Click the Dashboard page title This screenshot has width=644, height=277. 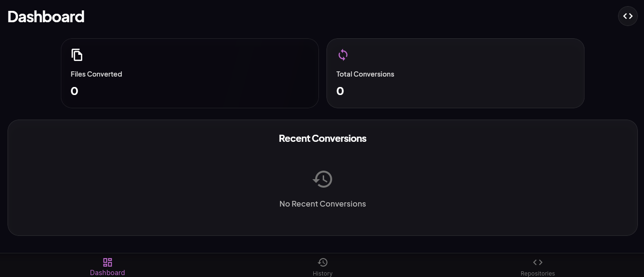[46, 17]
